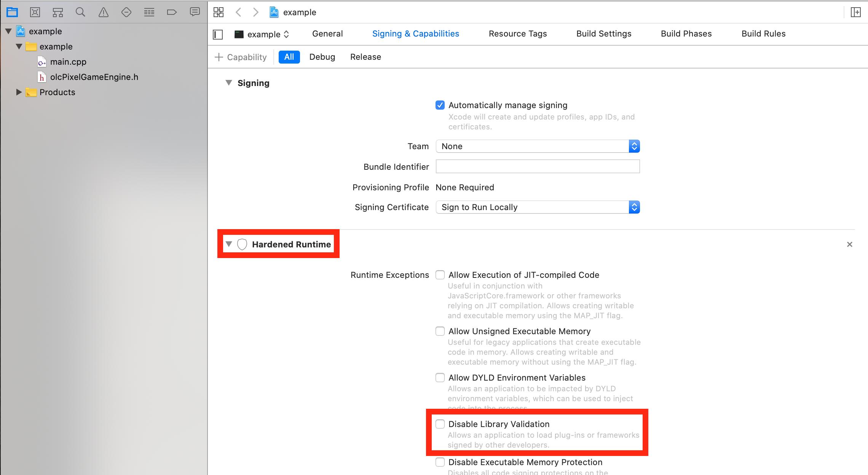Viewport: 868px width, 475px height.
Task: Click the add Capability button
Action: pos(241,57)
